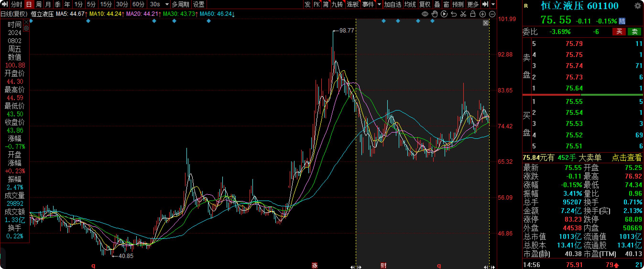The width and height of the screenshot is (644, 269).
Task: Close the highlighted range selection overlay
Action: pyautogui.click(x=486, y=23)
